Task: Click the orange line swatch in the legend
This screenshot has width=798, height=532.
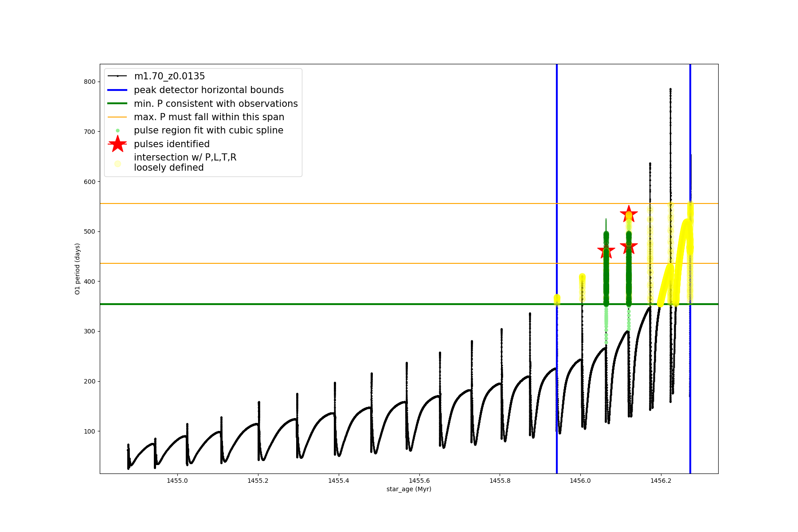Action: tap(117, 117)
